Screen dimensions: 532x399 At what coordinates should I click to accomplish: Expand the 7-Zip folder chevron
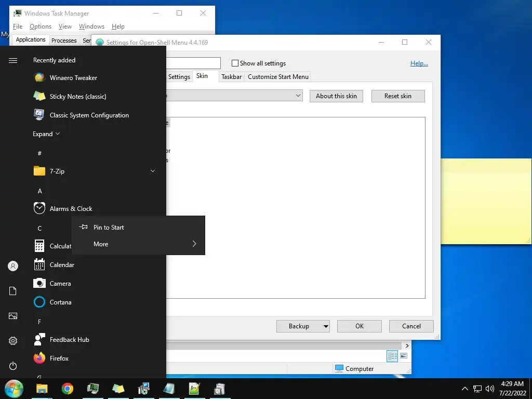click(153, 171)
